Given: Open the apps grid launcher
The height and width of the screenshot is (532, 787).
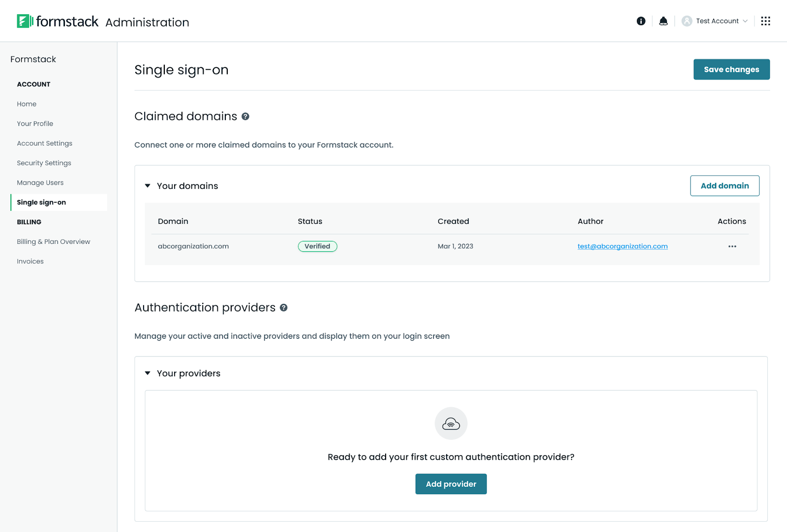Looking at the screenshot, I should click(x=765, y=21).
